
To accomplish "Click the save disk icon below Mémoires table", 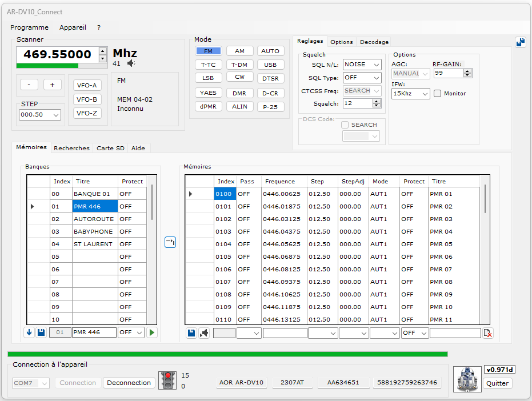I will click(x=191, y=333).
